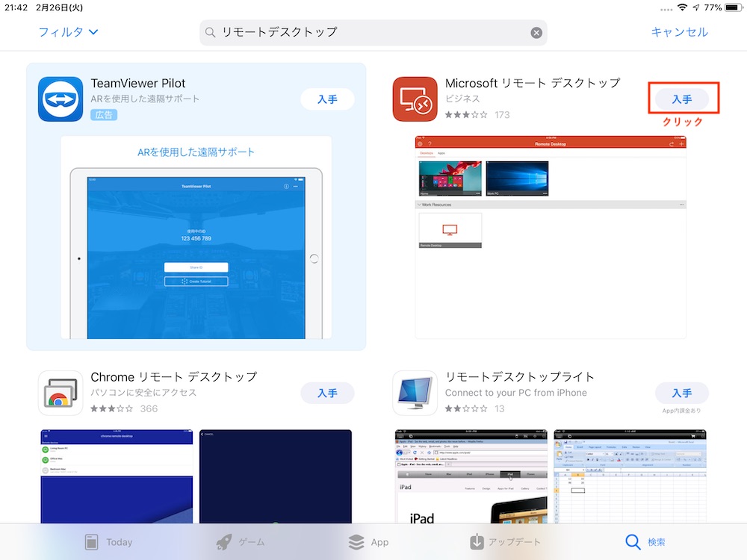Get the リモートデスクトップライト app
Image resolution: width=747 pixels, height=560 pixels.
(682, 393)
